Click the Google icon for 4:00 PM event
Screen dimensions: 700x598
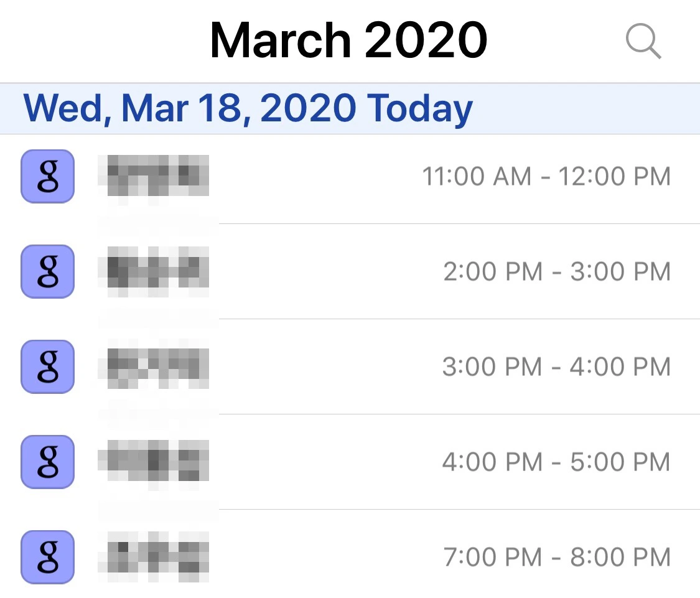[48, 462]
